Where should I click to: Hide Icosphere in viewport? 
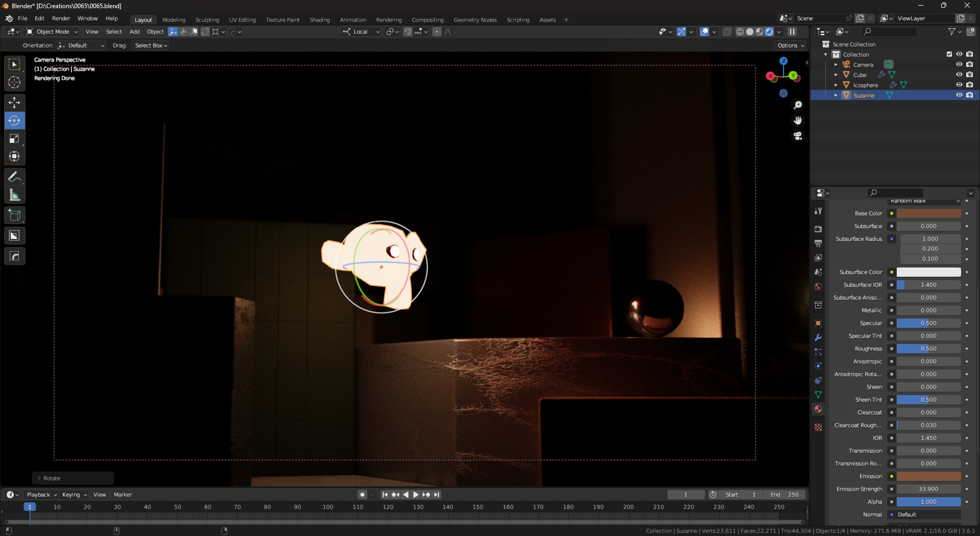coord(959,85)
